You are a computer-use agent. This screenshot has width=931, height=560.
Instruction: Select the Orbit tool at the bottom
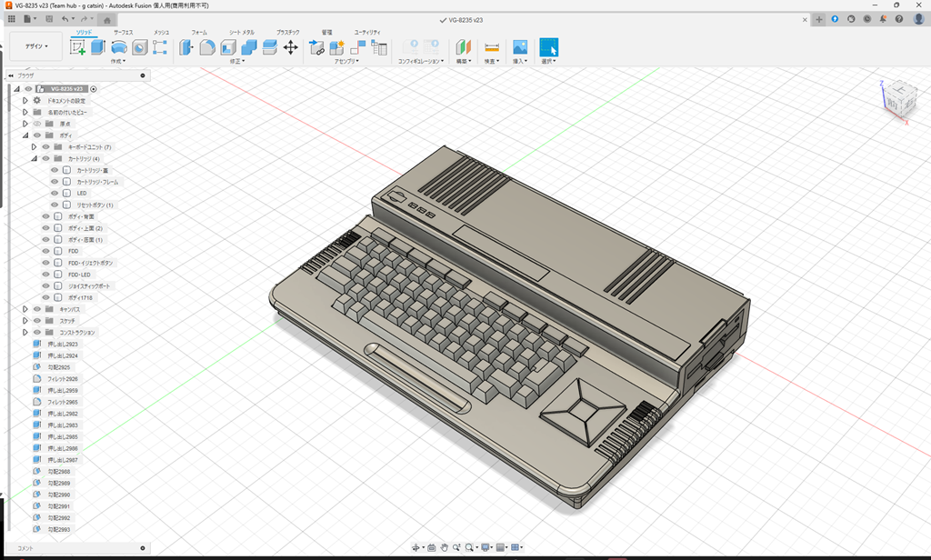(x=416, y=547)
